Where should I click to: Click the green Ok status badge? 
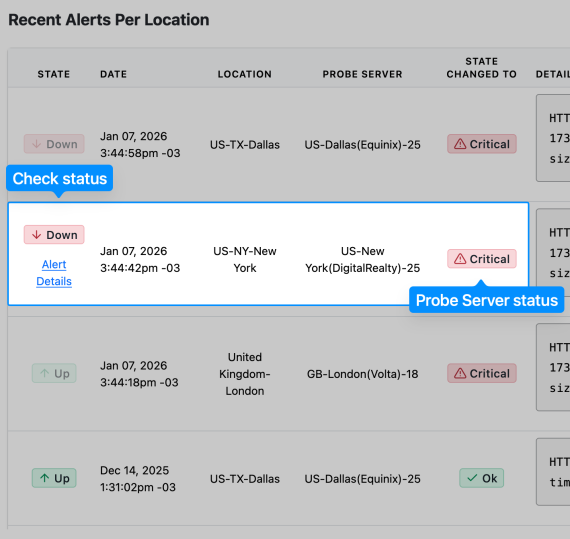pyautogui.click(x=482, y=478)
